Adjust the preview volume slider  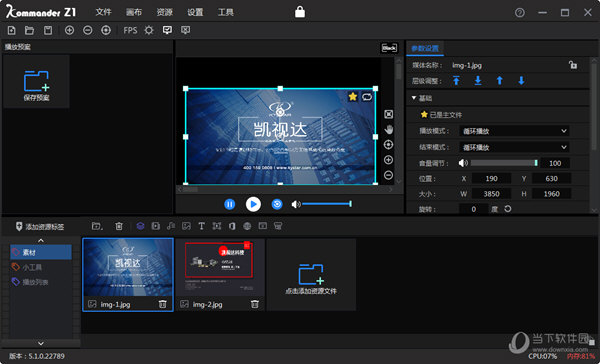327,204
